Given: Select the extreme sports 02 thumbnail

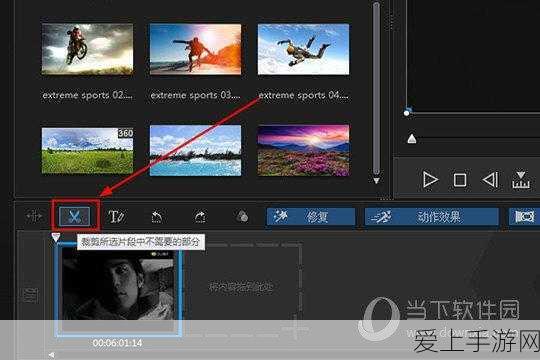Looking at the screenshot, I should 87,49.
